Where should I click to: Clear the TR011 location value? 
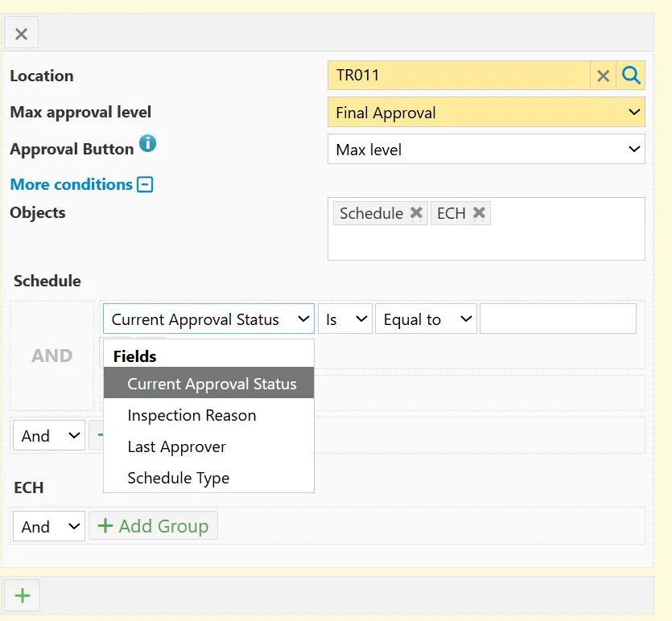click(603, 76)
